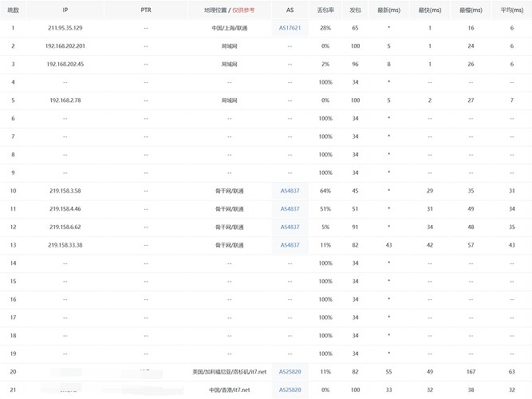Click the AS column header

pos(290,10)
